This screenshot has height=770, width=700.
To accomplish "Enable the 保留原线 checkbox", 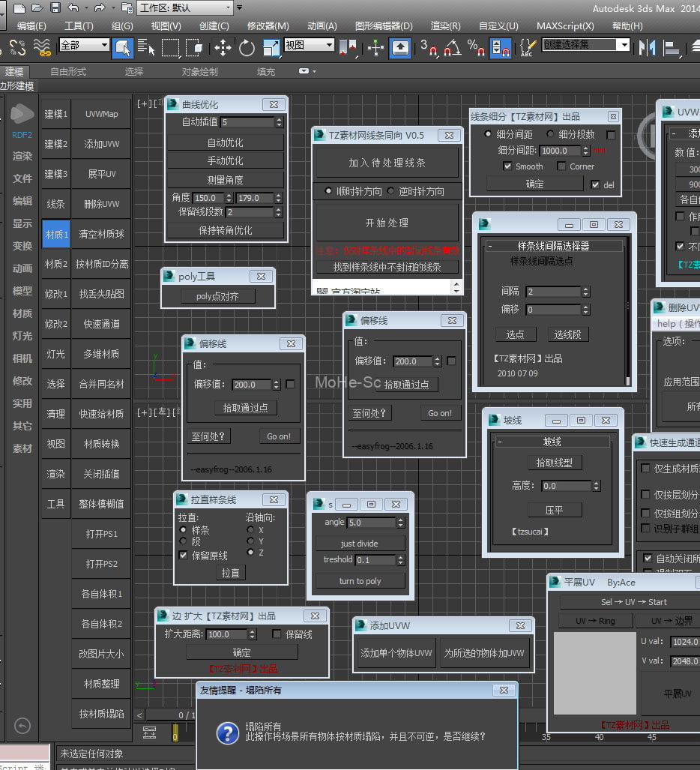I will pos(183,556).
